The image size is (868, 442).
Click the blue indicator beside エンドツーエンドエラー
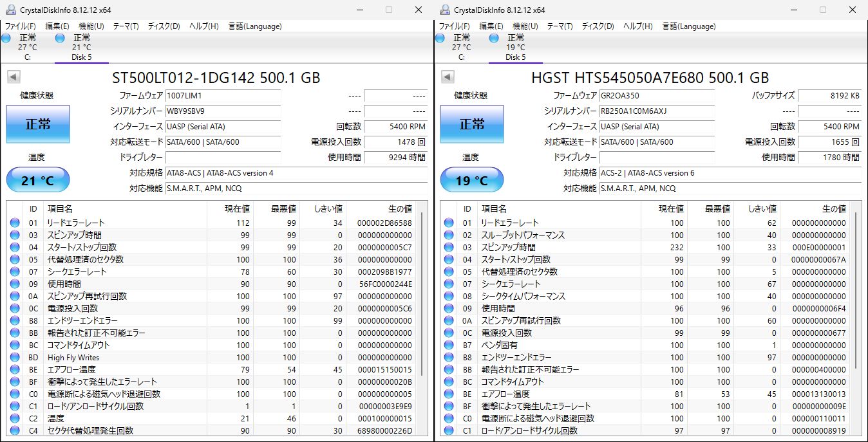click(x=14, y=320)
